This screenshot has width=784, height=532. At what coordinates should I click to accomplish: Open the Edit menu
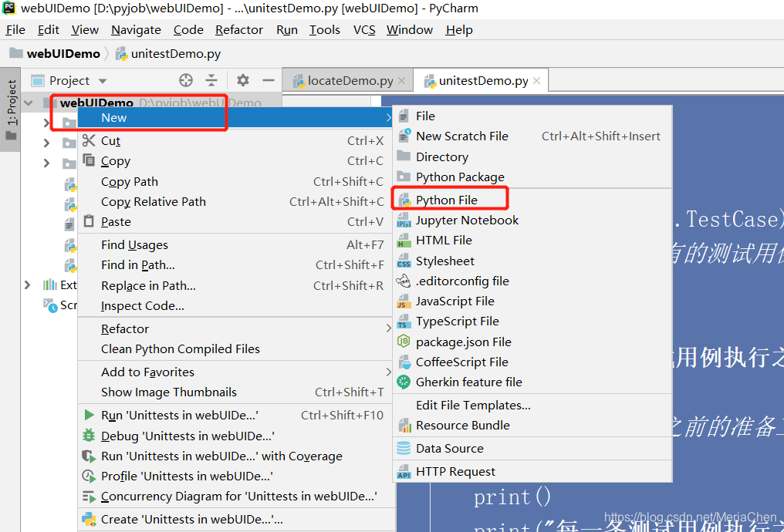49,30
